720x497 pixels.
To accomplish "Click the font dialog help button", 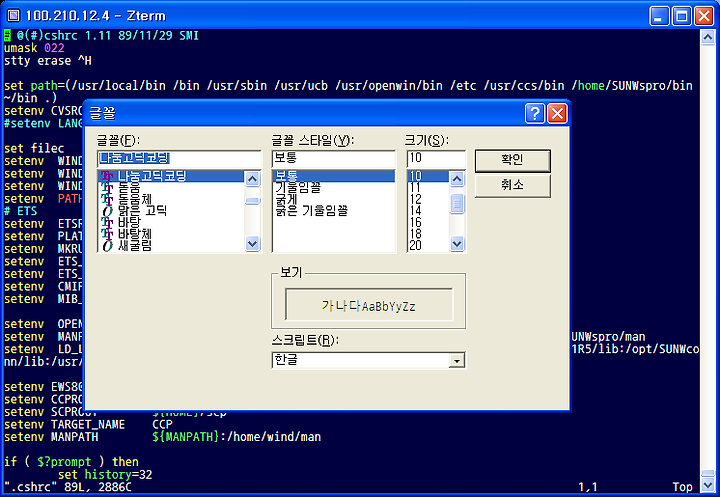I will point(534,113).
